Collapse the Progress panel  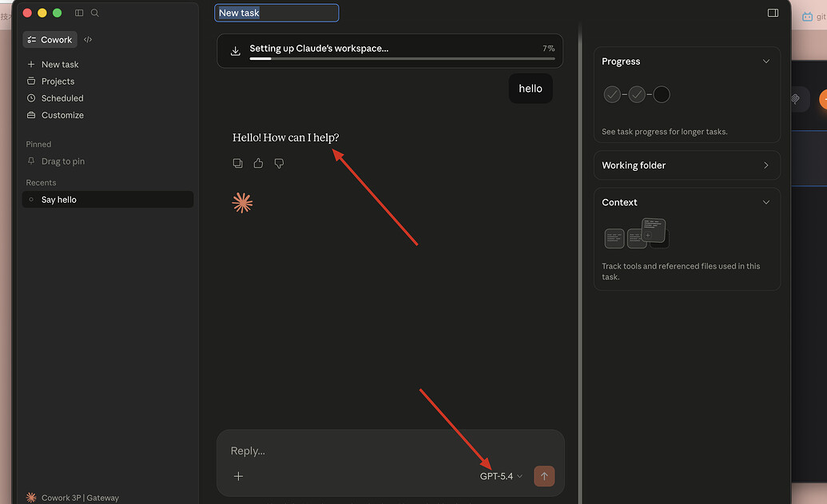[766, 62]
